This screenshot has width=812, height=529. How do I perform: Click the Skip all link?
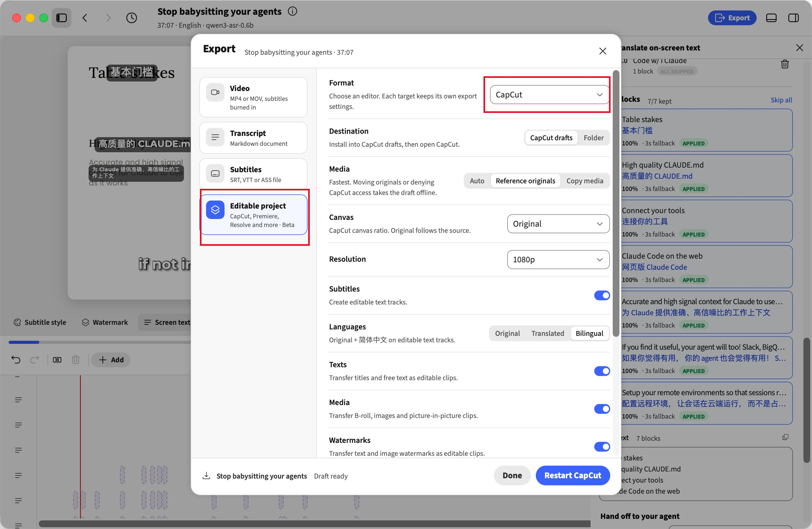(x=781, y=100)
